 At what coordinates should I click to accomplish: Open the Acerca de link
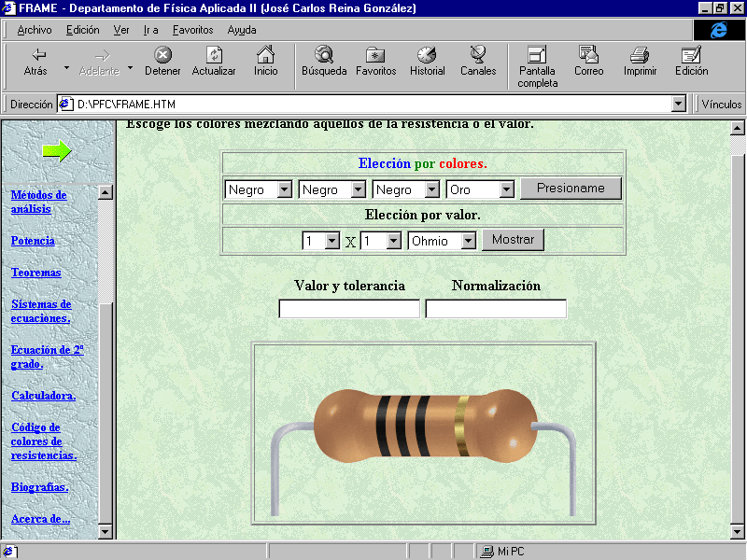pos(40,519)
